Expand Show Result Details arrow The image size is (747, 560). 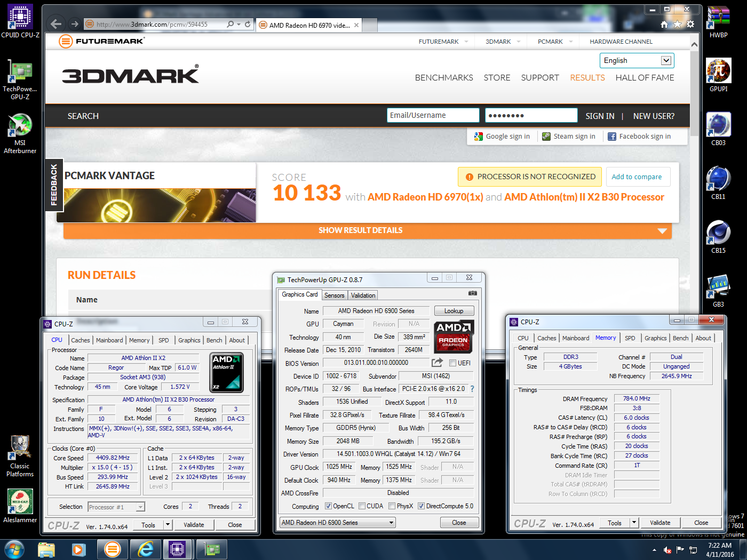[x=662, y=231]
